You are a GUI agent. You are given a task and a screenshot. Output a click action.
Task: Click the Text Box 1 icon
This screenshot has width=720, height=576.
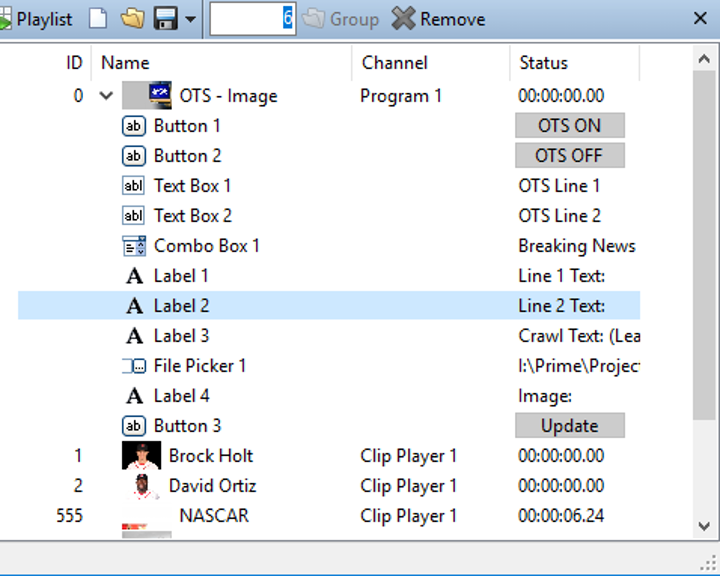(133, 186)
